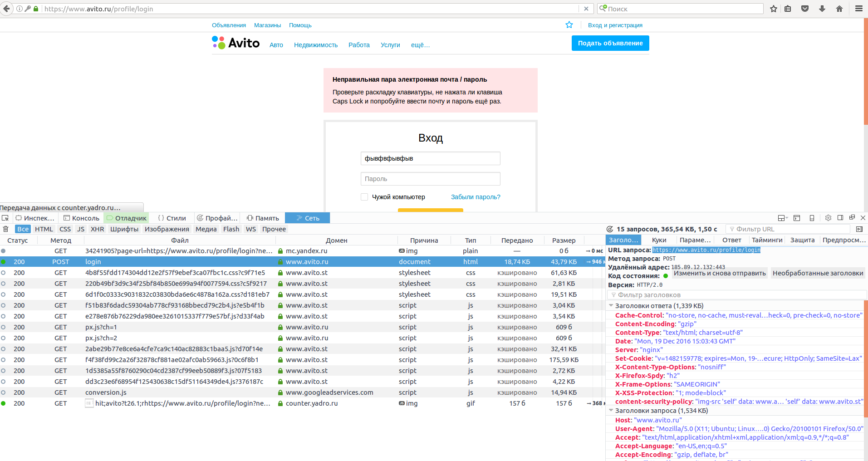Click the Pocket icon in the Firefox toolbar
868x461 pixels.
click(x=805, y=9)
